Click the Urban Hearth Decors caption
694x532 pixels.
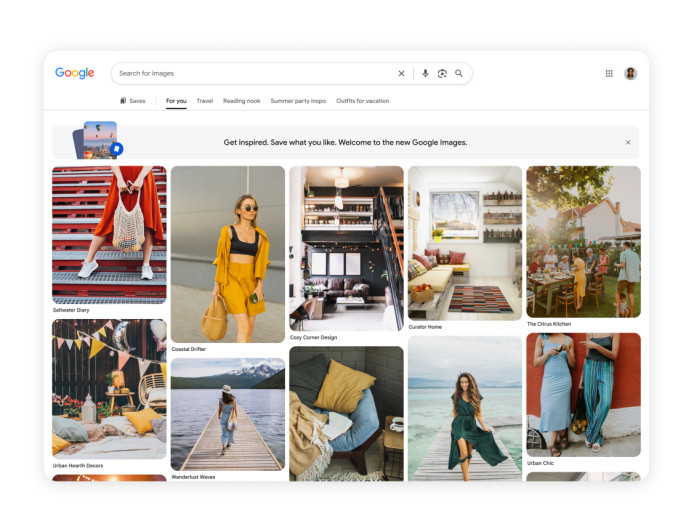78,466
